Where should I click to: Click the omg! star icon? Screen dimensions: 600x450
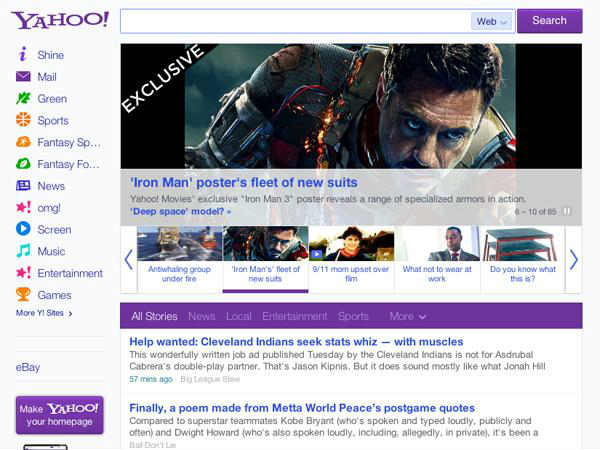click(23, 207)
